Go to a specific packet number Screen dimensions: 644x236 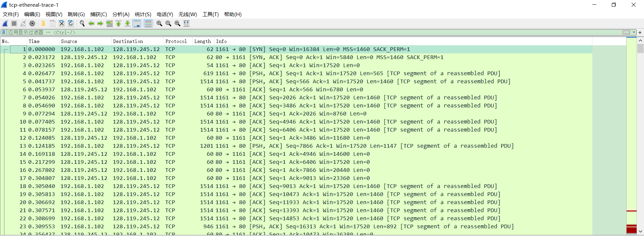pyautogui.click(x=109, y=23)
